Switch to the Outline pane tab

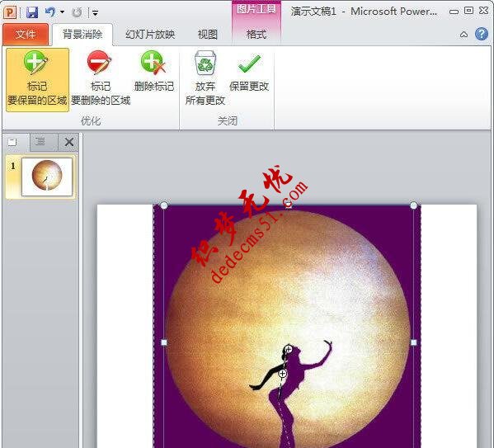40,142
